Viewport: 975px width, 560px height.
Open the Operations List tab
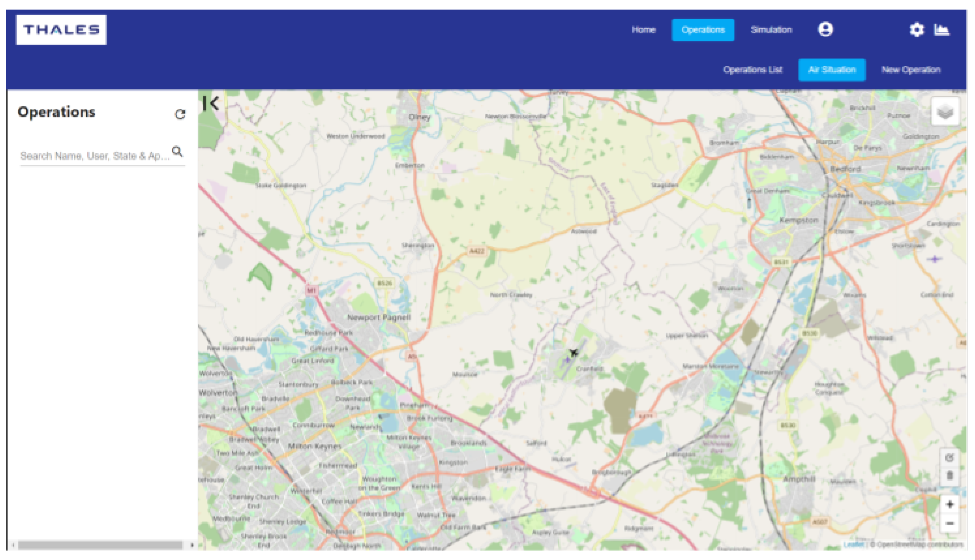pos(752,69)
